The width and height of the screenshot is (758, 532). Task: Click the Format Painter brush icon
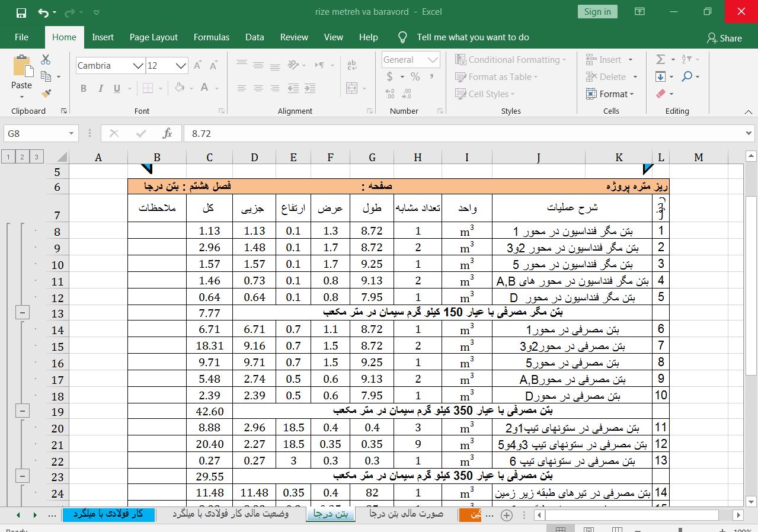(x=46, y=94)
